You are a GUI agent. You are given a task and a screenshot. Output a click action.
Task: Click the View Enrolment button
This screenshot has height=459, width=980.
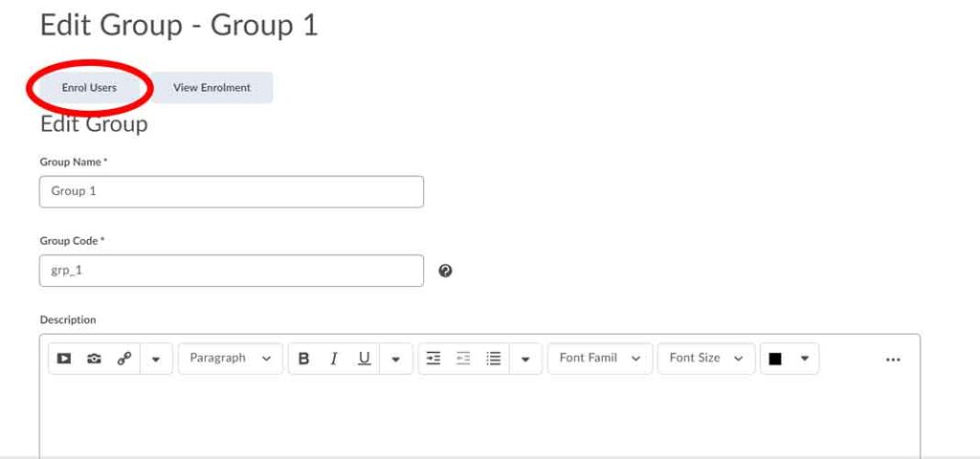[212, 88]
